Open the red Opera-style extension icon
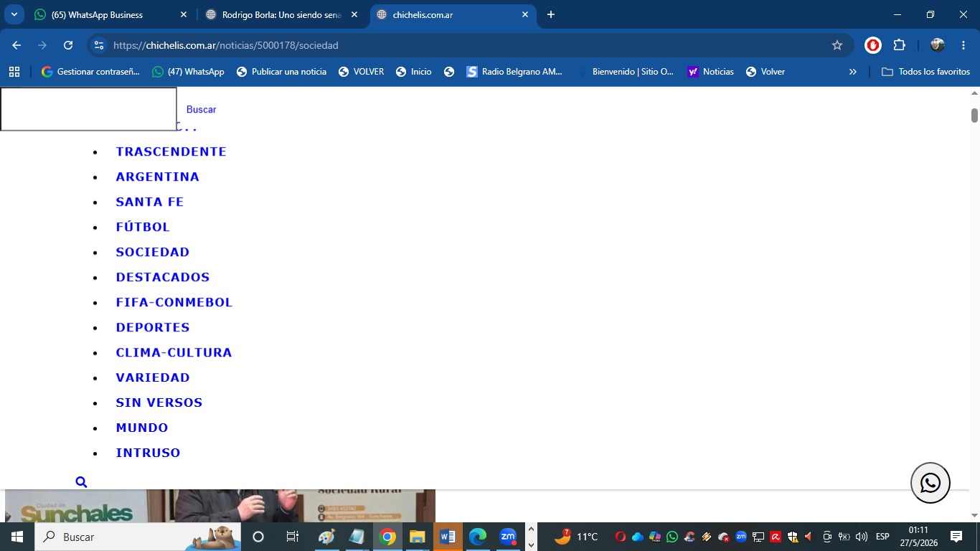This screenshot has width=980, height=551. click(x=873, y=45)
